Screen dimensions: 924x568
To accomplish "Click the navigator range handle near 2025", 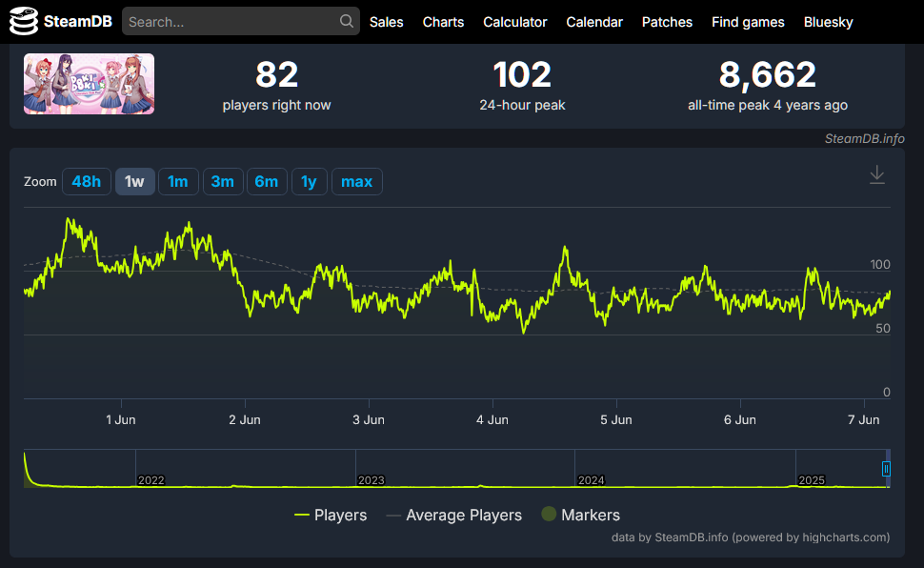I will coord(886,468).
